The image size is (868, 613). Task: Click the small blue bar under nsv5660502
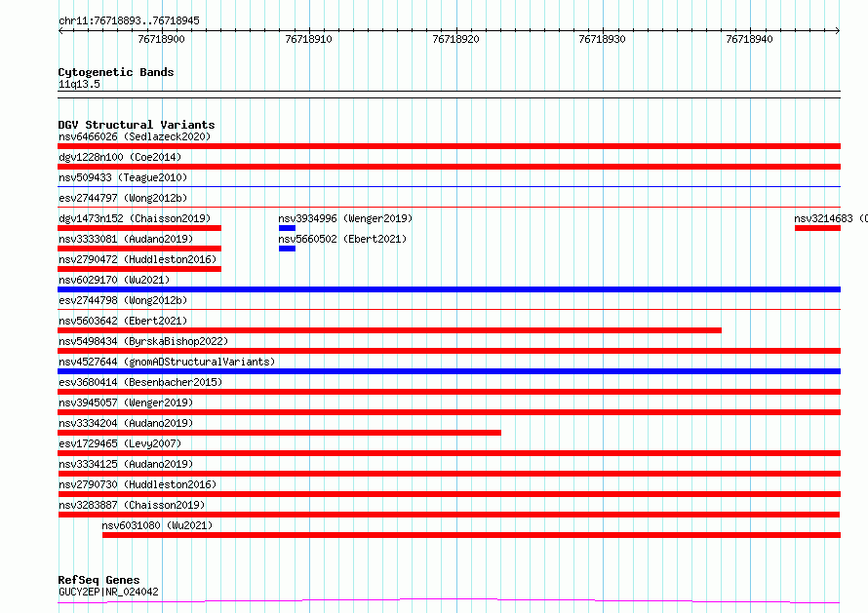[288, 249]
